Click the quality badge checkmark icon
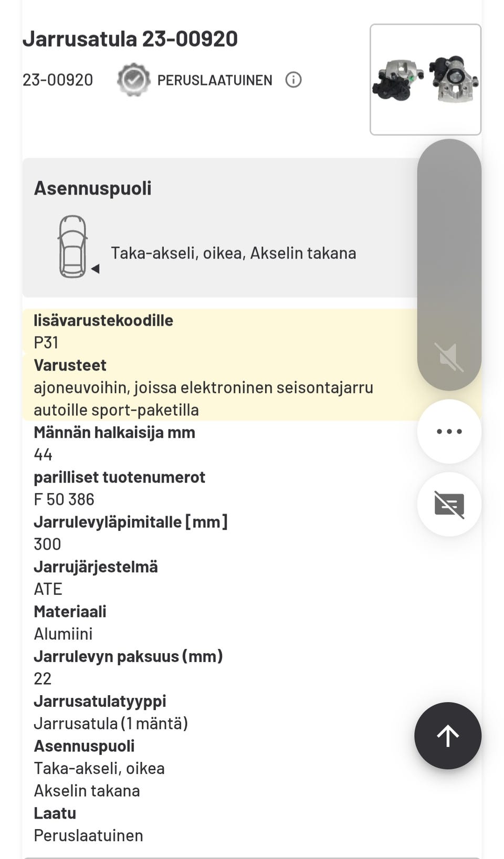This screenshot has width=504, height=859. (133, 80)
